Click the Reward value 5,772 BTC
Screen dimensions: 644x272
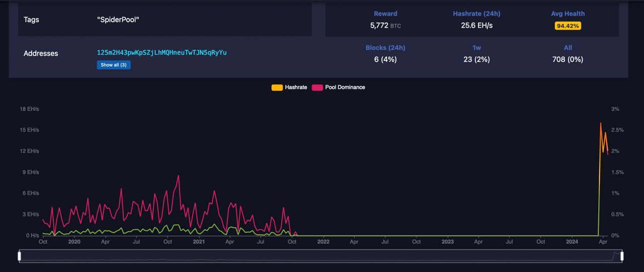(x=385, y=25)
